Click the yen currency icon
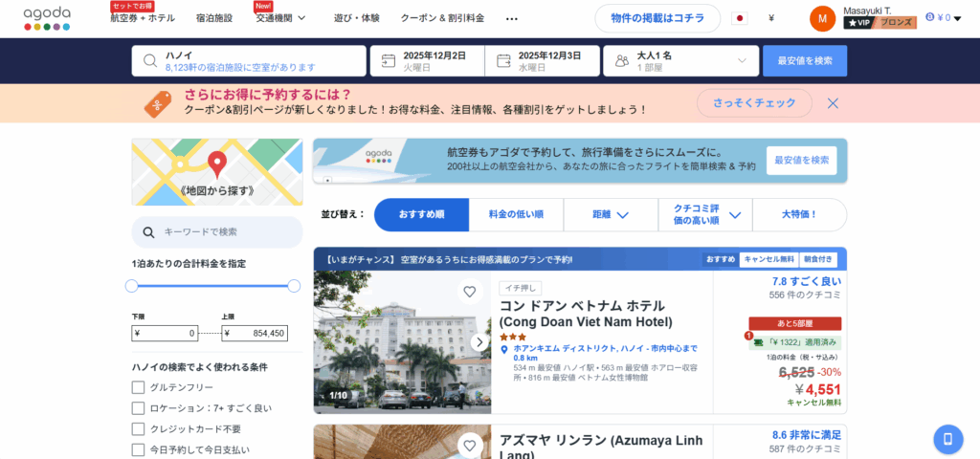Viewport: 980px width, 459px height. (x=771, y=18)
